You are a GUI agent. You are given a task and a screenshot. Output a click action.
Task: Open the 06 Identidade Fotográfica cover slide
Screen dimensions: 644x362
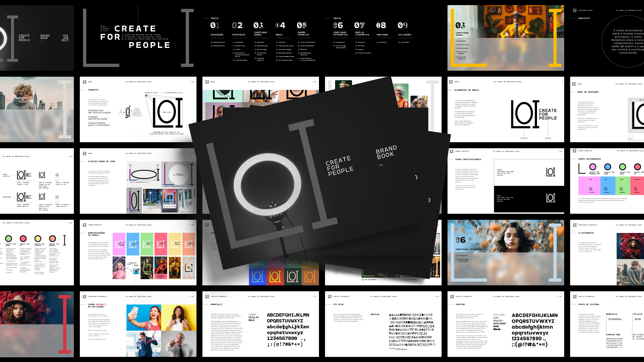[x=505, y=252]
